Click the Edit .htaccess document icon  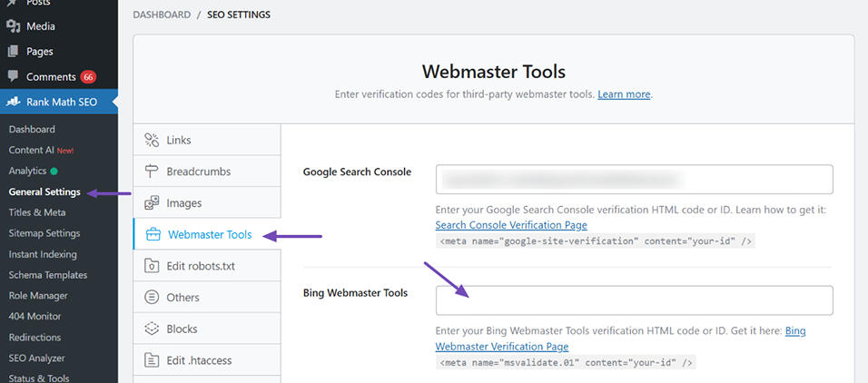[153, 360]
